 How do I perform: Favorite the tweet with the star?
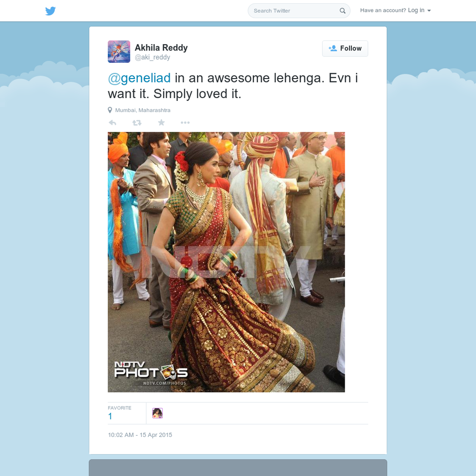tap(161, 122)
